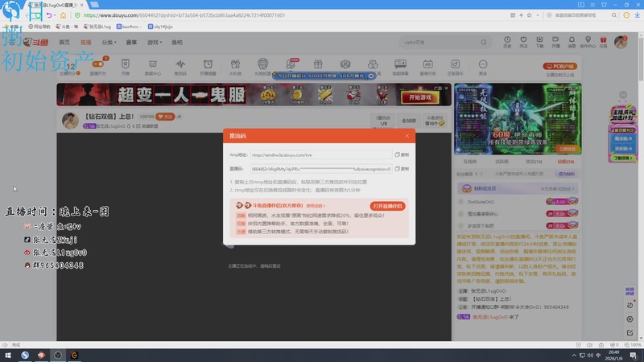Expand the 分类 dropdown
The width and height of the screenshot is (644, 362).
(x=109, y=43)
